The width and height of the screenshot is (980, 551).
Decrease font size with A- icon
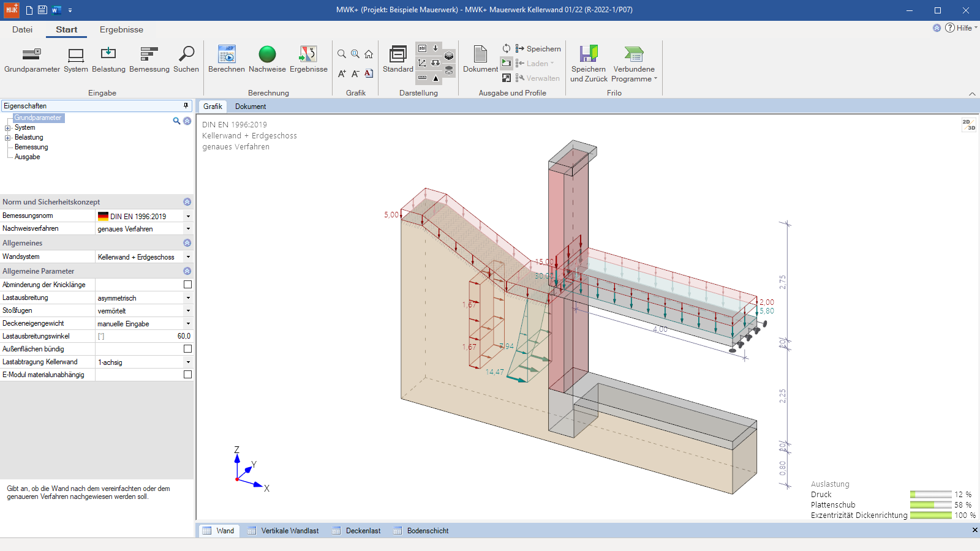(355, 73)
